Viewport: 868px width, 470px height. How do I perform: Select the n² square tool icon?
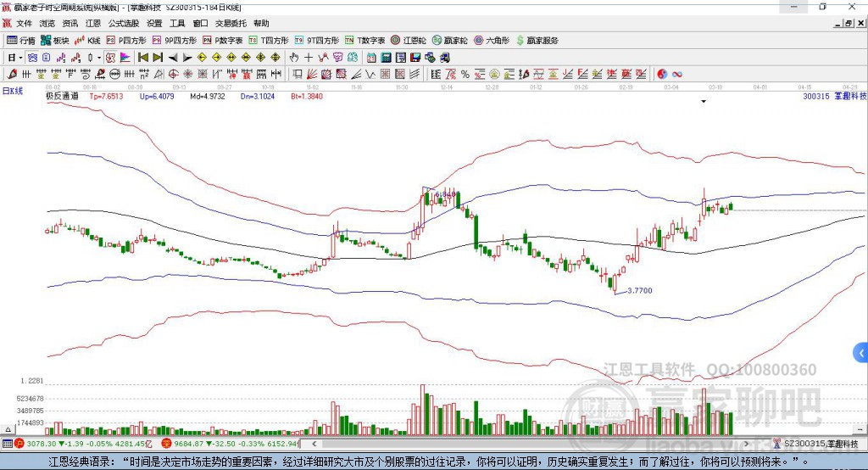pyautogui.click(x=144, y=75)
